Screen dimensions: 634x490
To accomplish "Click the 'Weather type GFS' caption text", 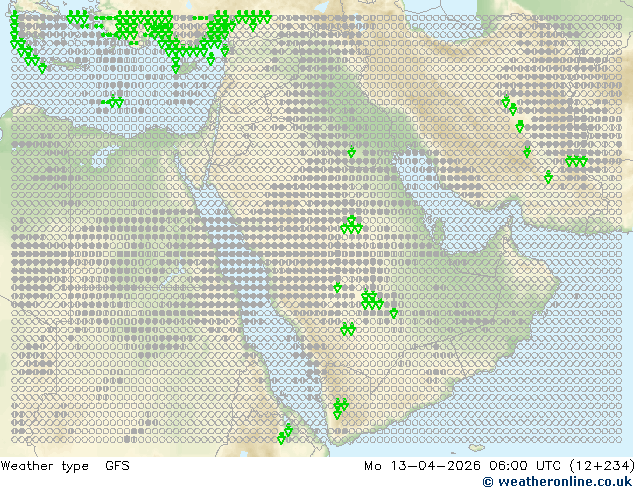I will pyautogui.click(x=65, y=466).
